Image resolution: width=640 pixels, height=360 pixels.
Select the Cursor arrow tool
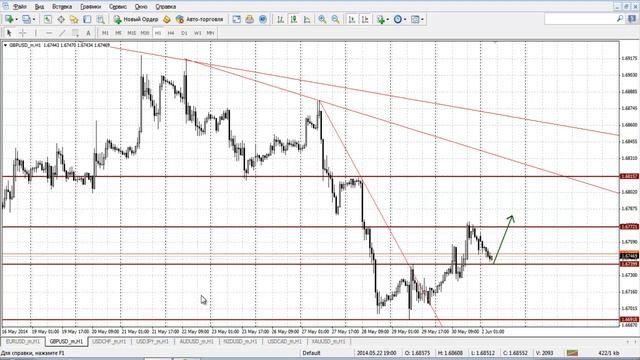click(x=9, y=33)
